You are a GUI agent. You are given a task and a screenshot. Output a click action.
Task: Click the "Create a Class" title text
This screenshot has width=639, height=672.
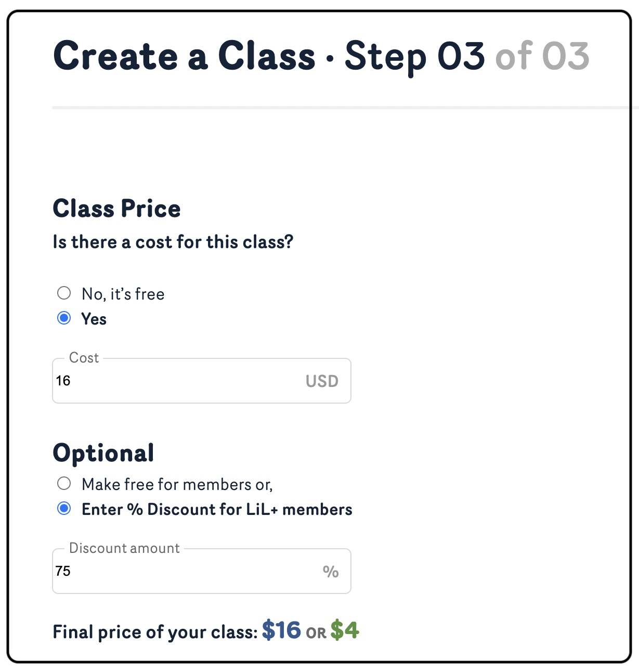[x=184, y=56]
